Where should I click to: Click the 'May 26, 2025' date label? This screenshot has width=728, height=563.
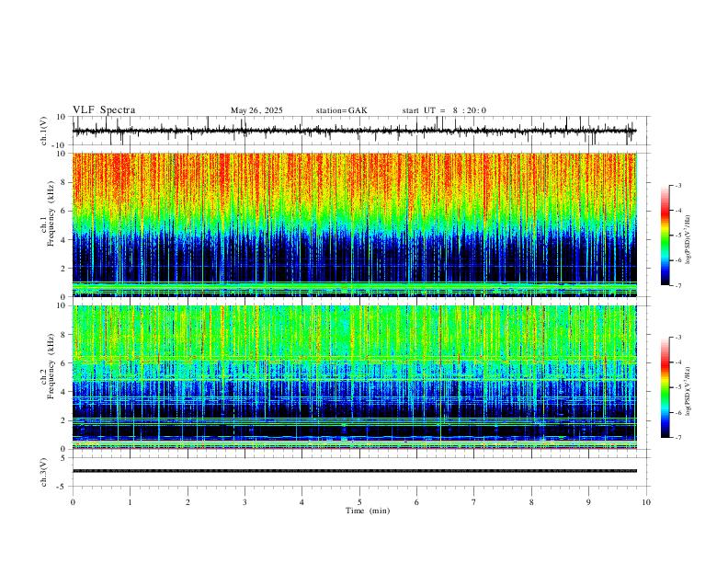(x=256, y=110)
